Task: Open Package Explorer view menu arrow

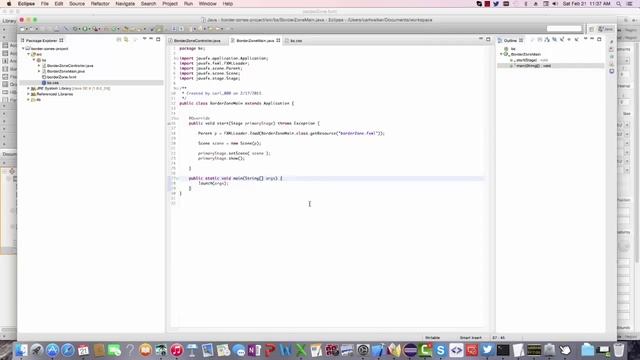Action: pyautogui.click(x=144, y=39)
